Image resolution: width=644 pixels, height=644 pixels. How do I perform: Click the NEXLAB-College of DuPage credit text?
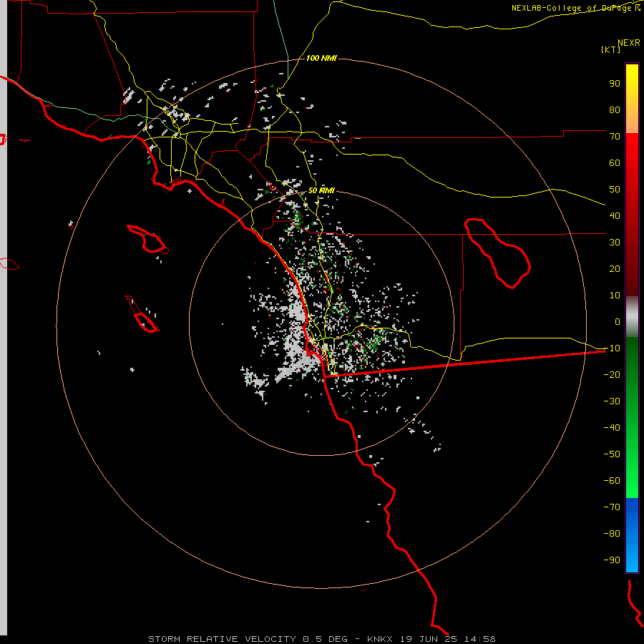[576, 8]
